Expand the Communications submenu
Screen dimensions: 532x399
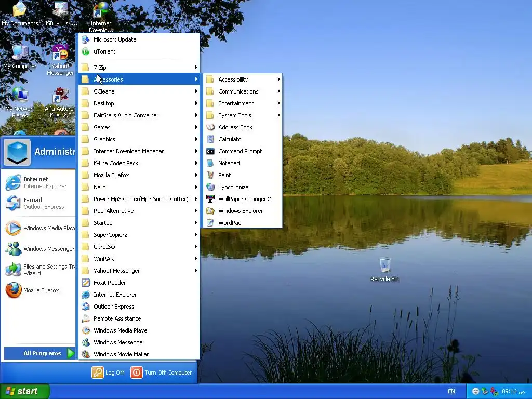[x=242, y=91]
